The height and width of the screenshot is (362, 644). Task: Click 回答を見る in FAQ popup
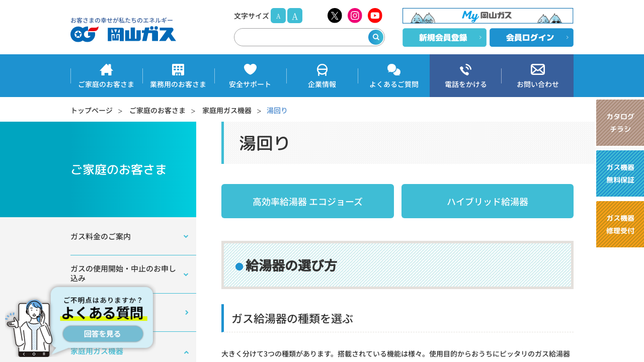click(103, 334)
